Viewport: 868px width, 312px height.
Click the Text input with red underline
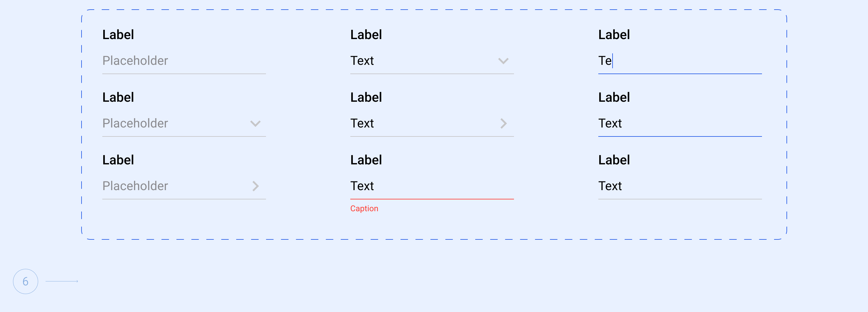click(x=432, y=186)
